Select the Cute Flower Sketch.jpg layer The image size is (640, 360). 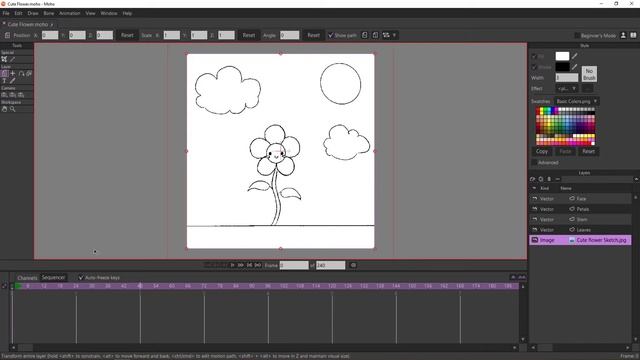tap(580, 240)
